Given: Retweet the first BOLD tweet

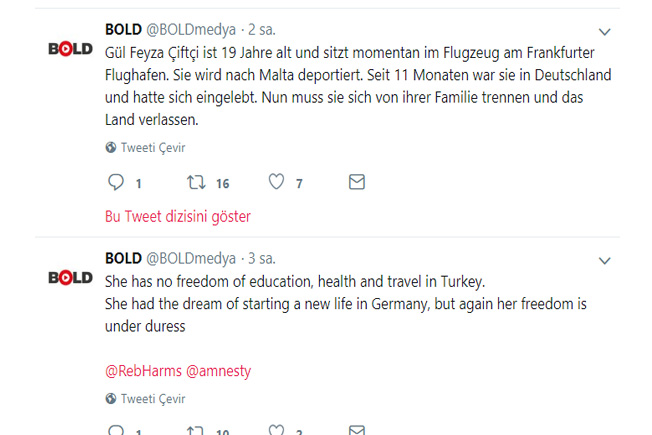Looking at the screenshot, I should 197,183.
